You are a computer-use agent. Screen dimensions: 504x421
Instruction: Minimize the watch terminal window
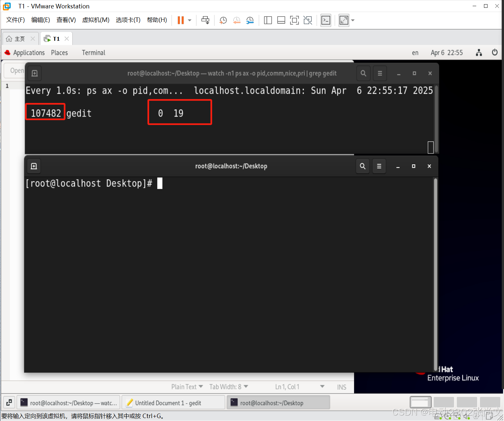(x=399, y=74)
